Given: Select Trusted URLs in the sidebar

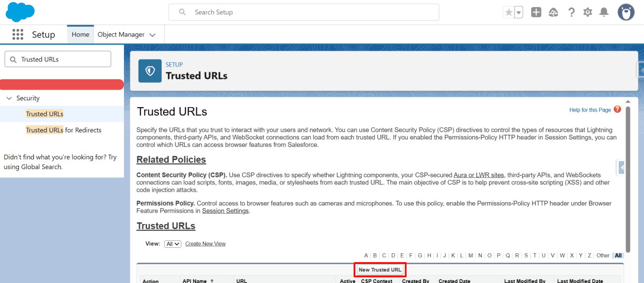Looking at the screenshot, I should click(x=45, y=114).
